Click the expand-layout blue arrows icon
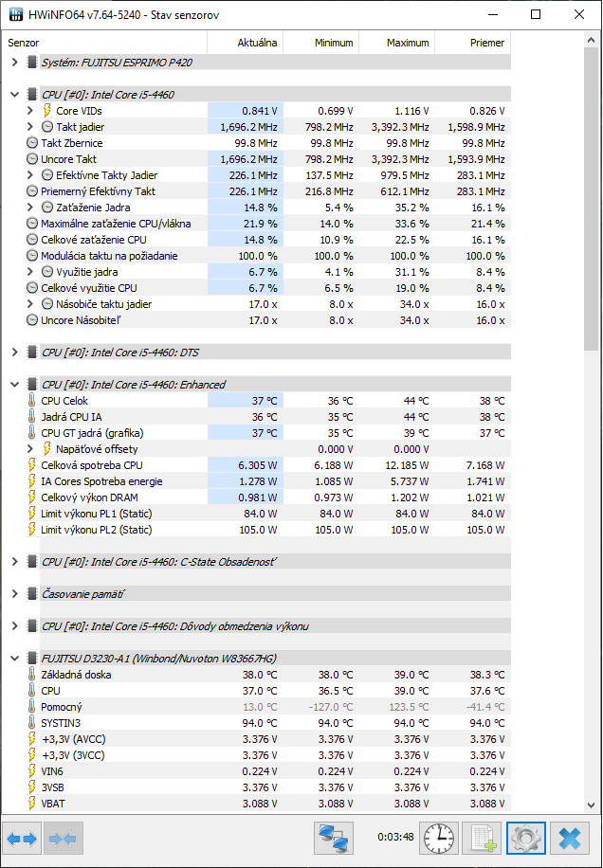Viewport: 603px width, 868px height. [22, 839]
